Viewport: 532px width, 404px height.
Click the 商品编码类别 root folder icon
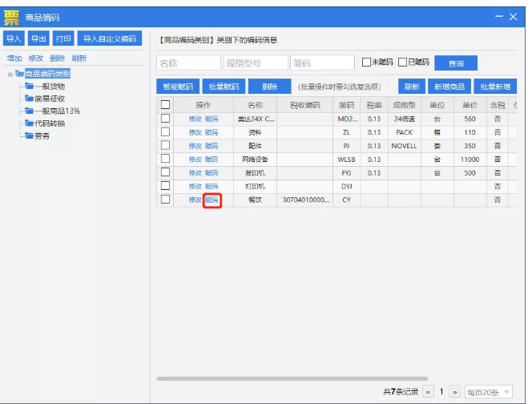click(x=20, y=73)
